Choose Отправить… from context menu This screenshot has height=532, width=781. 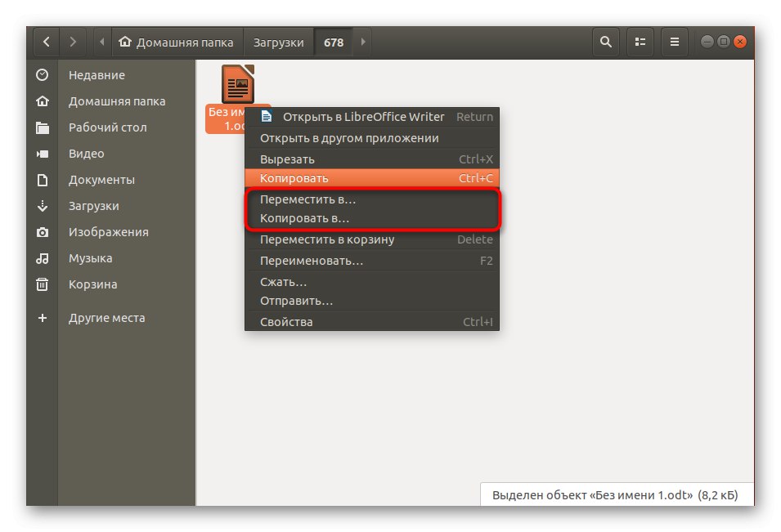(x=372, y=301)
